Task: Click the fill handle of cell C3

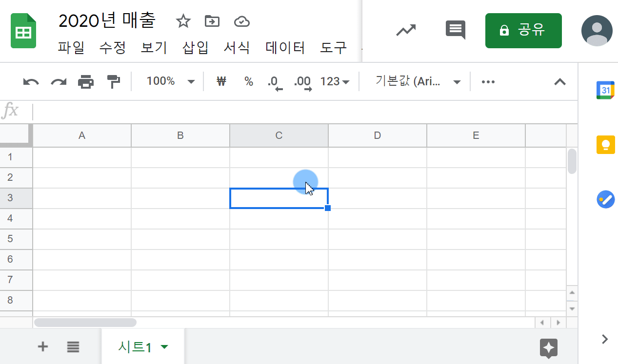Action: (x=328, y=208)
